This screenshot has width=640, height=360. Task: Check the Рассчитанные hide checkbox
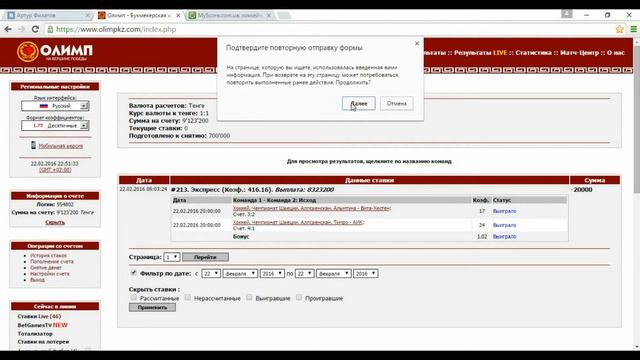(133, 297)
